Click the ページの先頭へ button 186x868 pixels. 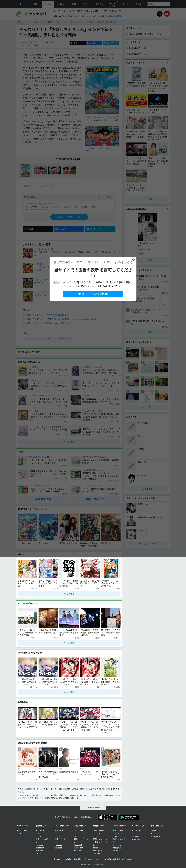[93, 807]
